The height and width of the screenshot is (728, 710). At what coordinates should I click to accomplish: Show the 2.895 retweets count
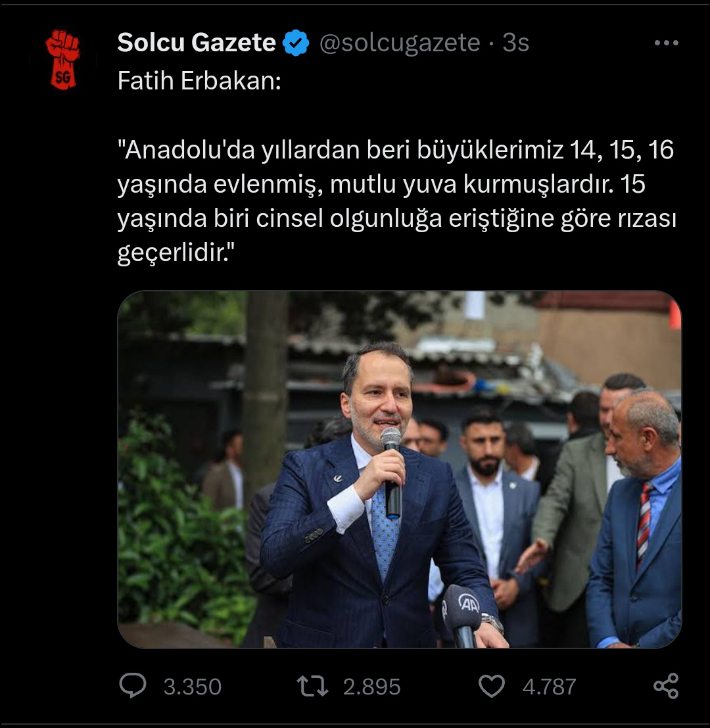pos(371,687)
